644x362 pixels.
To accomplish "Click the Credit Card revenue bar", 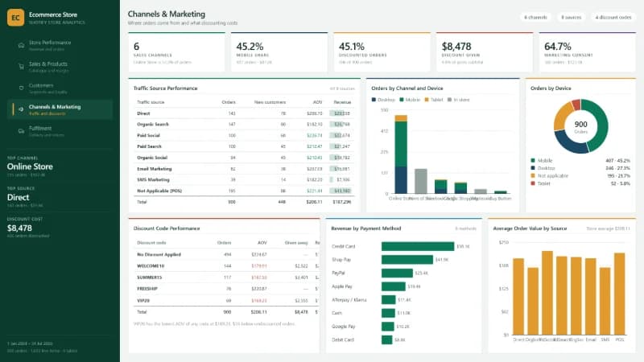I will tap(418, 246).
